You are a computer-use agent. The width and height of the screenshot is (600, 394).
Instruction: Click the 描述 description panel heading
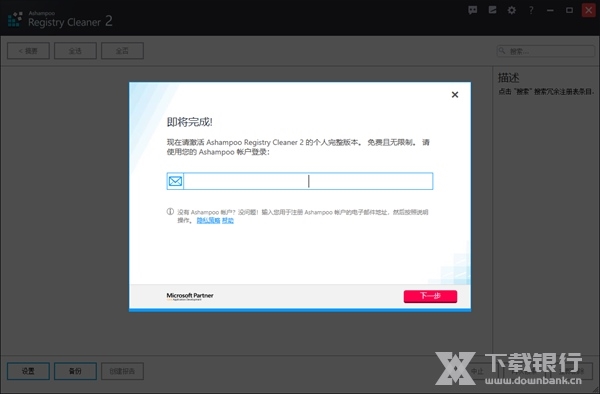[509, 78]
